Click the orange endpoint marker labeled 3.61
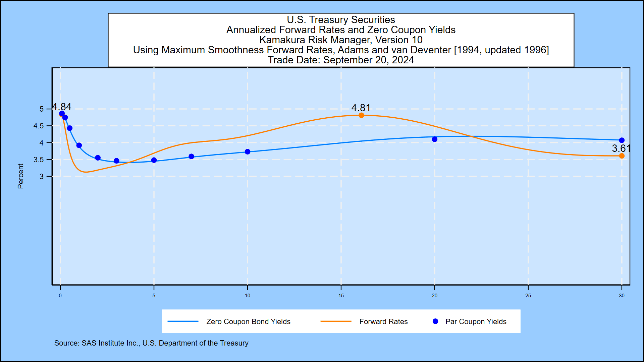644x362 pixels. [x=622, y=156]
